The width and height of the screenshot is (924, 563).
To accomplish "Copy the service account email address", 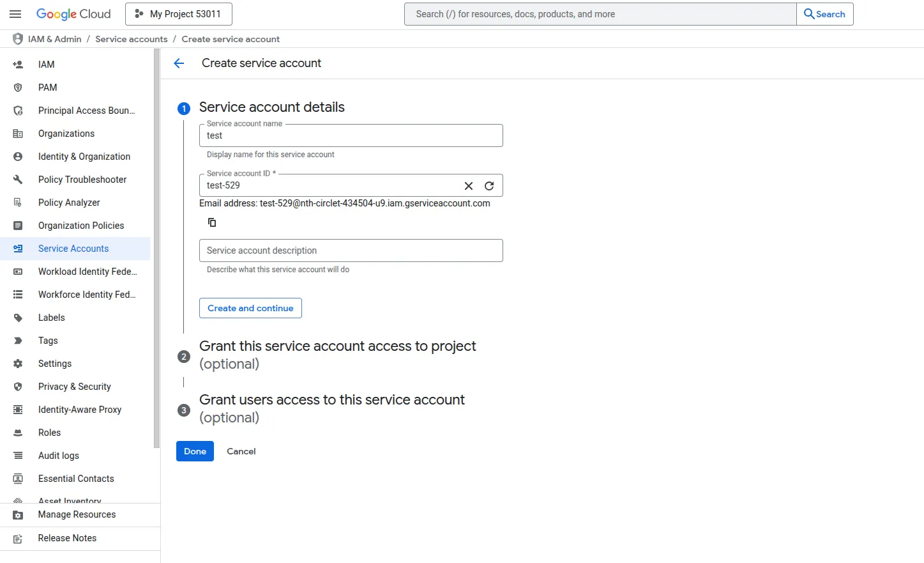I will click(x=212, y=222).
